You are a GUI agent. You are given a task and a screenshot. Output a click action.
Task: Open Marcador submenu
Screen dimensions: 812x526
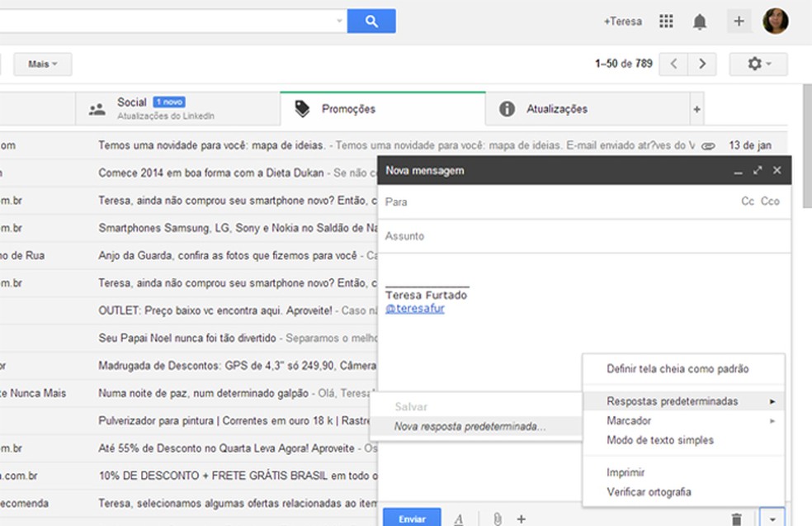click(x=683, y=421)
